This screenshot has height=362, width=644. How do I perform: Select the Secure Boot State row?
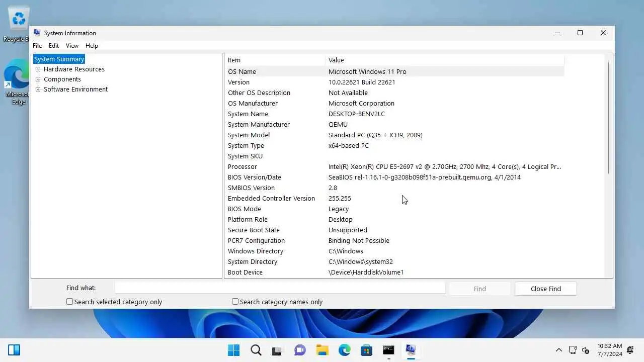(394, 230)
